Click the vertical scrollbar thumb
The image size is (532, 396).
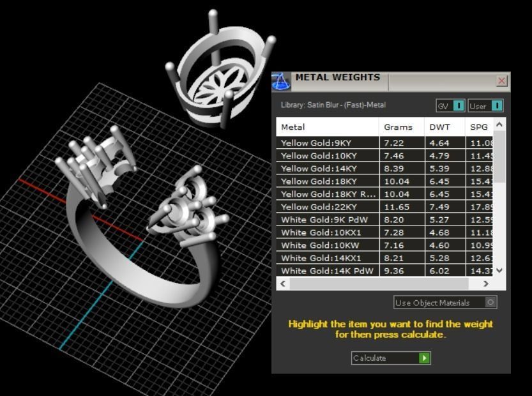(x=499, y=156)
